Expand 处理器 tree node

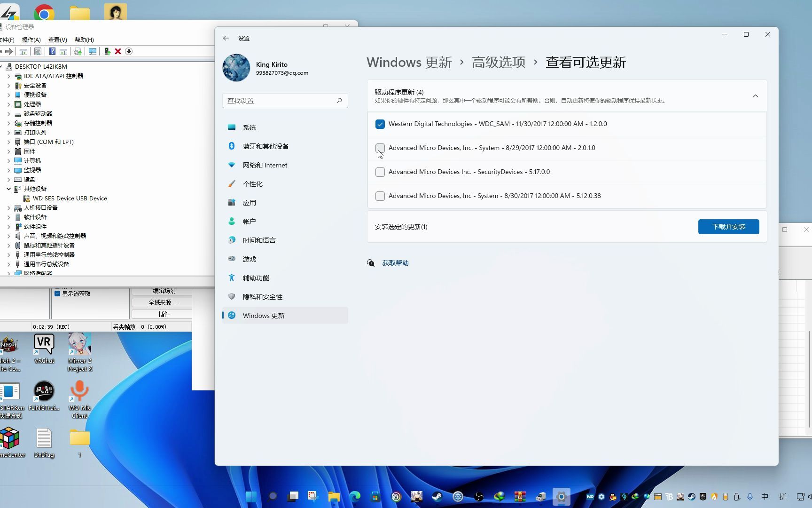click(8, 104)
